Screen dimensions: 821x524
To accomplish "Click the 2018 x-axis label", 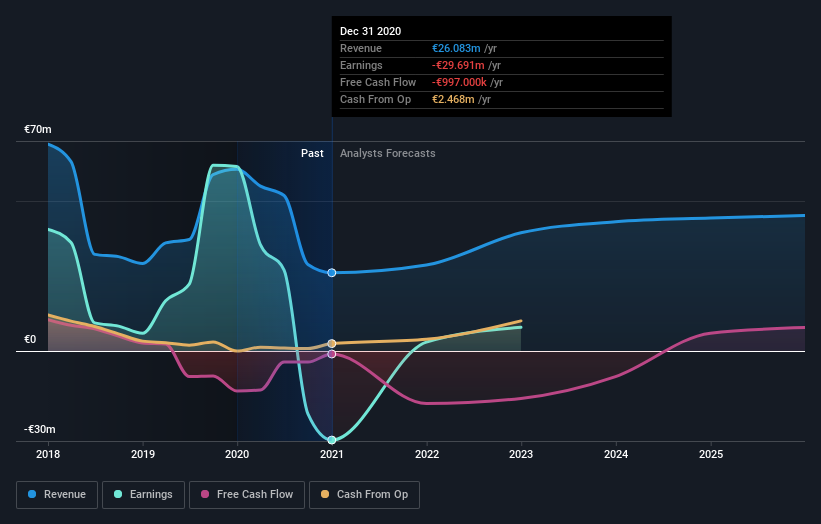I will [48, 454].
